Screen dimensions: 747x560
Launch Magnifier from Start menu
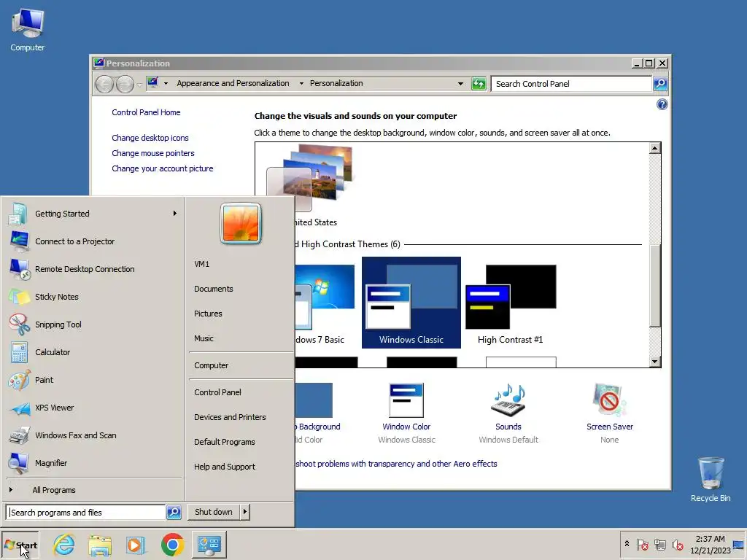point(93,463)
